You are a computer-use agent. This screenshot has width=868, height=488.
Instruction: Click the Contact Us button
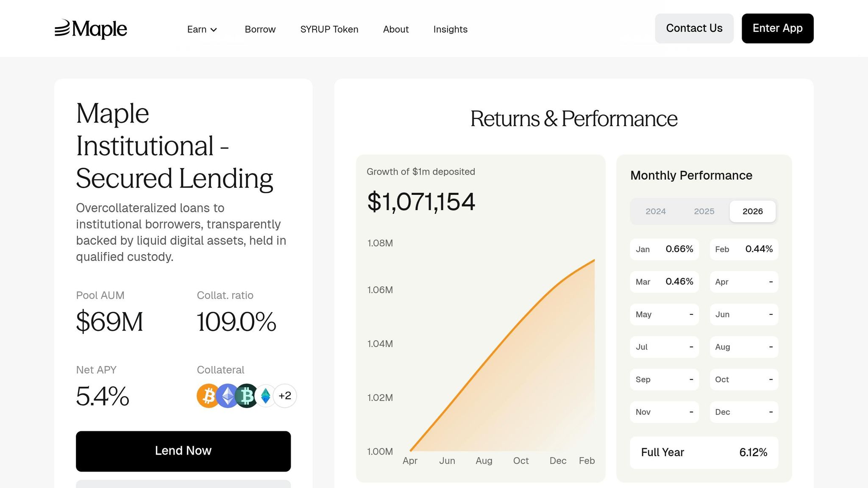click(694, 28)
